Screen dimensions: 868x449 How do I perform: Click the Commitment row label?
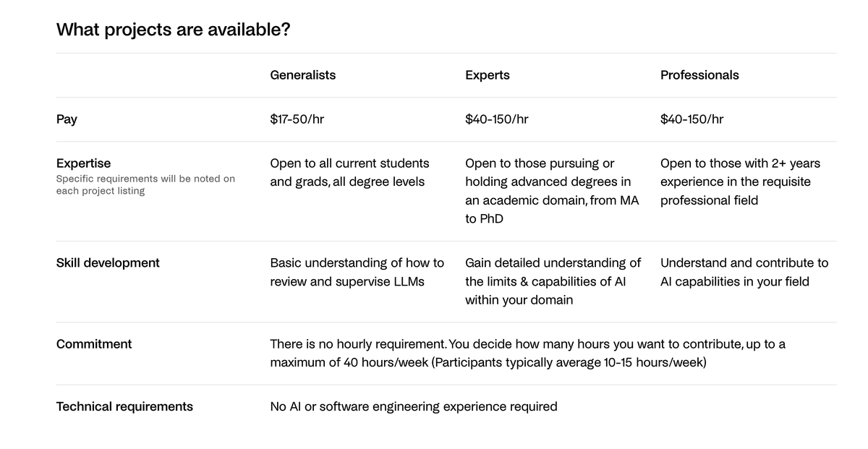pyautogui.click(x=94, y=344)
